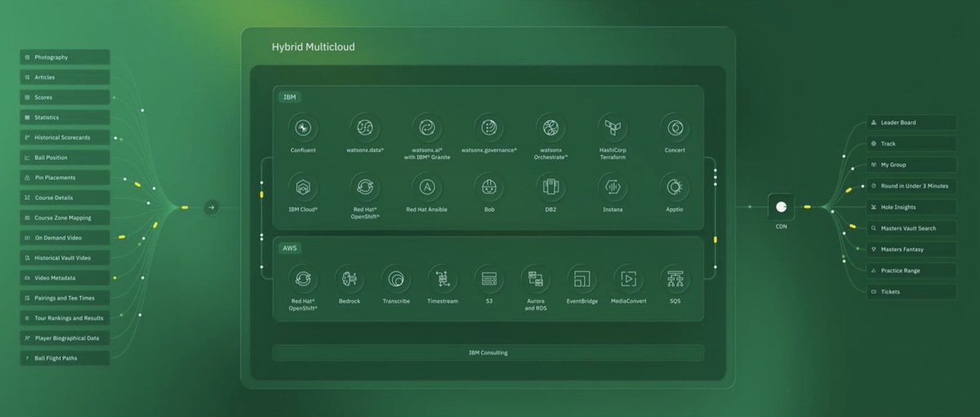Click the DB2 icon

[x=550, y=187]
